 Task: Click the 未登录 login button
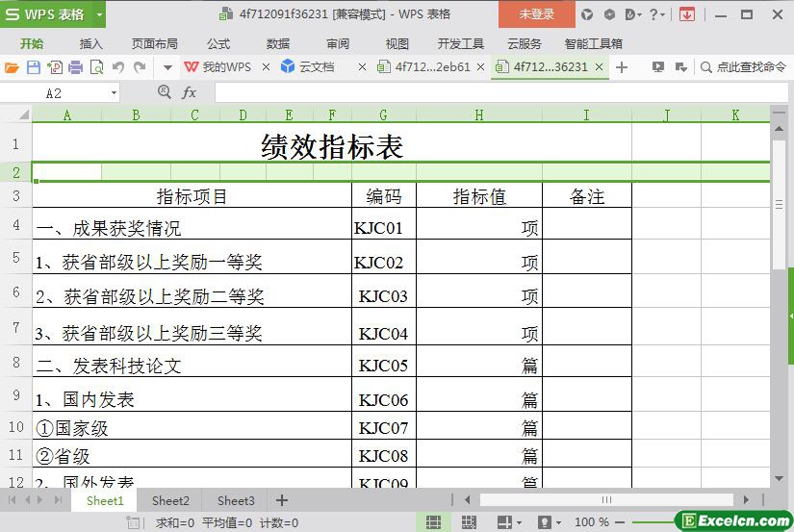tap(537, 14)
